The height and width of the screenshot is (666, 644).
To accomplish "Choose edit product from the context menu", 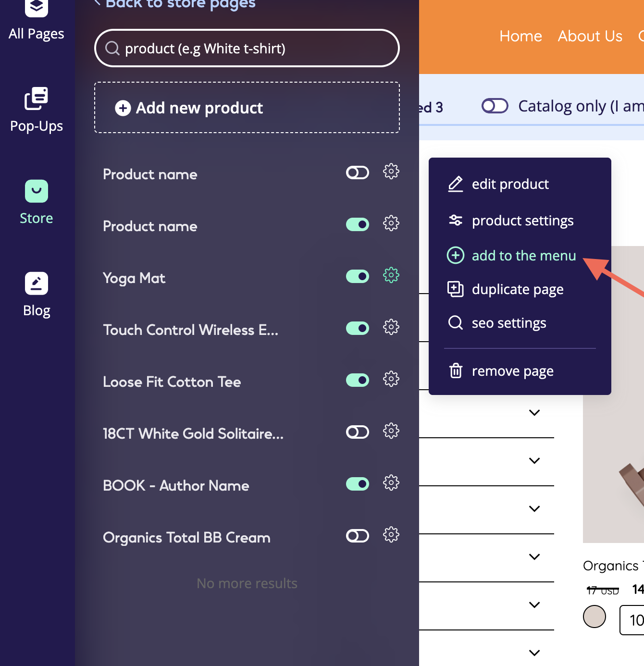I will tap(510, 184).
